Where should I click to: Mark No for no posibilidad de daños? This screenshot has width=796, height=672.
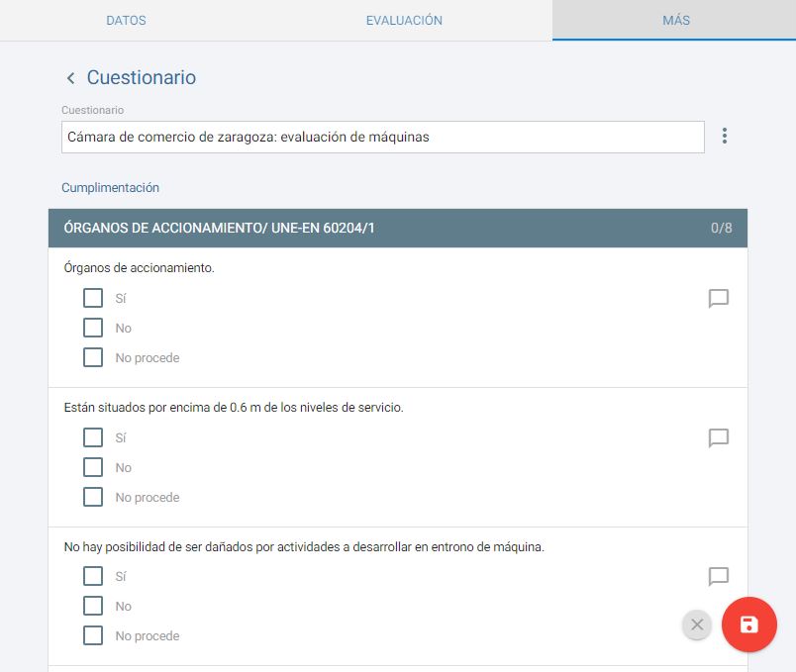click(x=93, y=606)
